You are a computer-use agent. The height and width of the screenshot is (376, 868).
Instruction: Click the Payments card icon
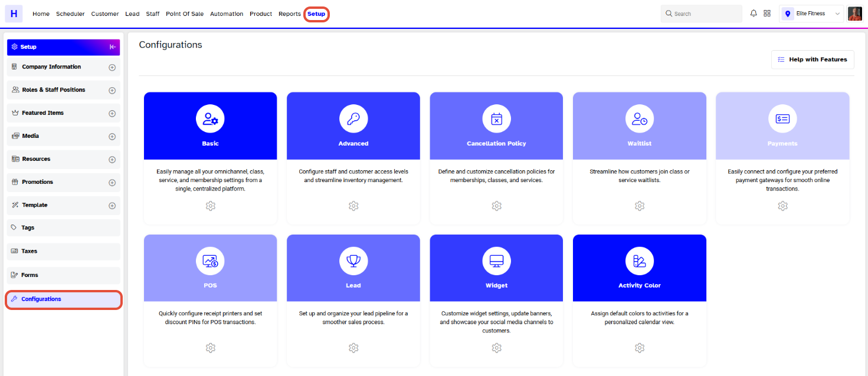[782, 119]
